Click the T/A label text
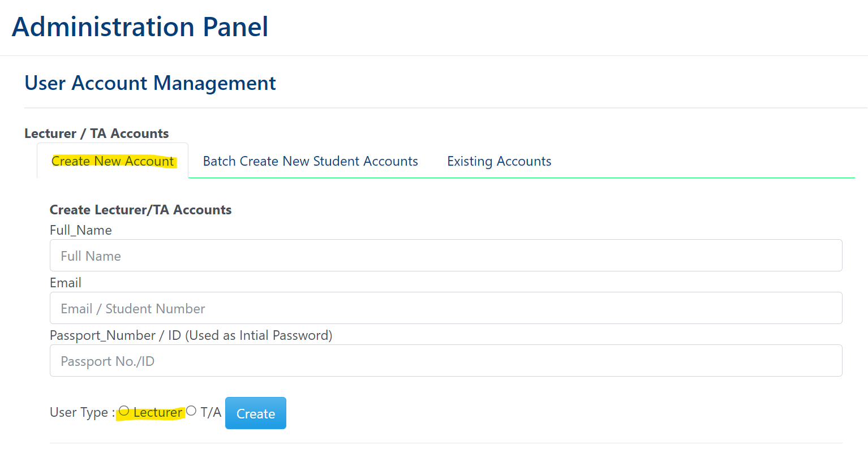The width and height of the screenshot is (868, 462). (x=210, y=413)
